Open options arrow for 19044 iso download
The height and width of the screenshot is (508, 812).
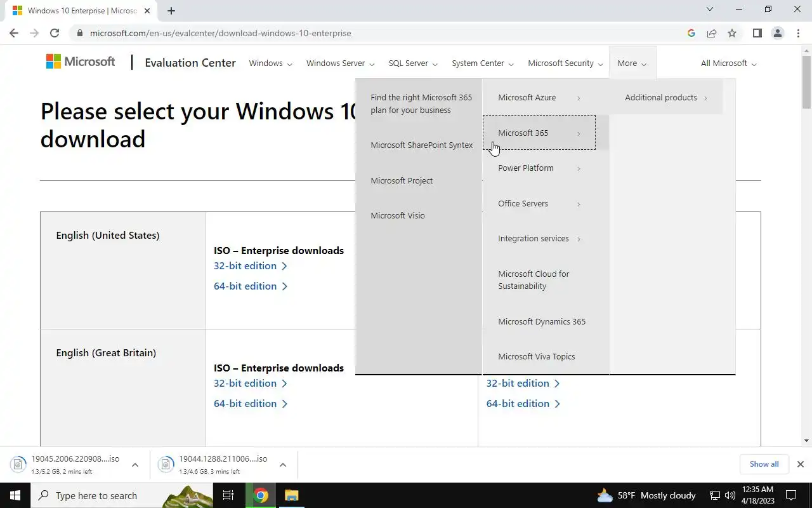click(283, 465)
